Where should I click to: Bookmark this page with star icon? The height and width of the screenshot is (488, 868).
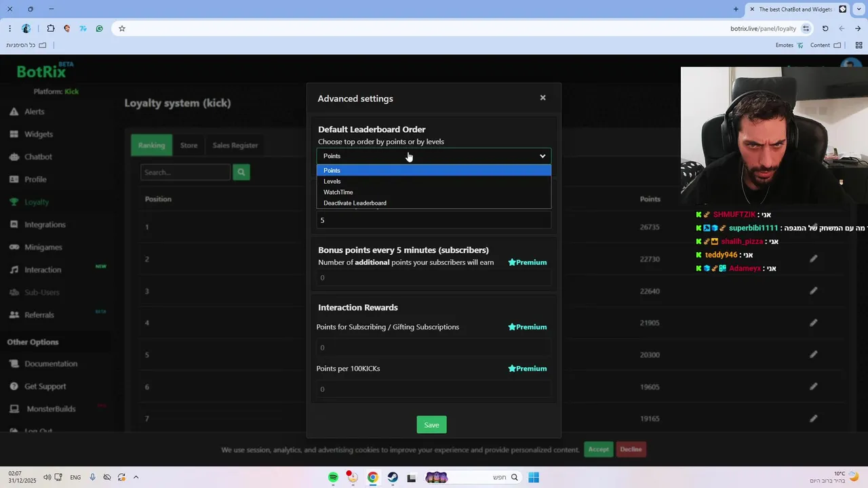[122, 28]
